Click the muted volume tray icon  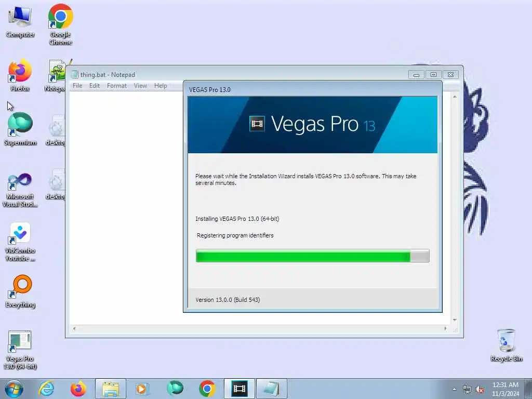tap(480, 390)
